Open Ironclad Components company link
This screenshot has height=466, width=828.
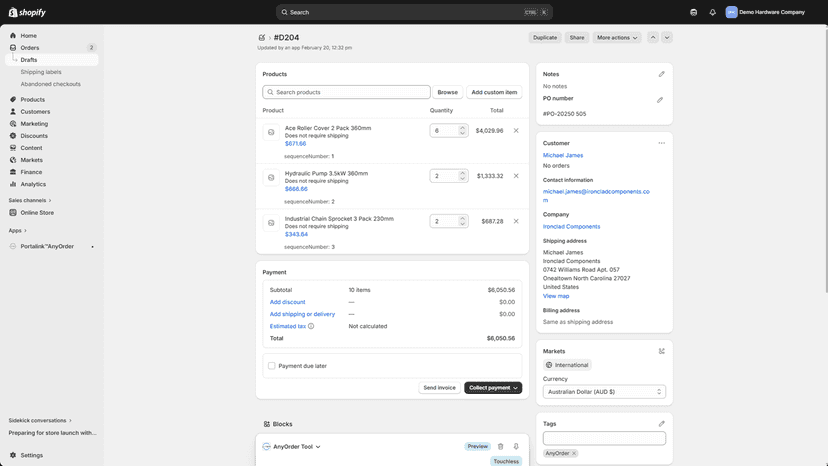[x=571, y=227]
